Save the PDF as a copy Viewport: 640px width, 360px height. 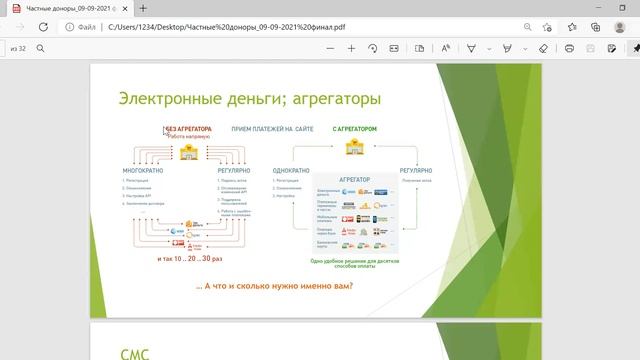tap(611, 49)
